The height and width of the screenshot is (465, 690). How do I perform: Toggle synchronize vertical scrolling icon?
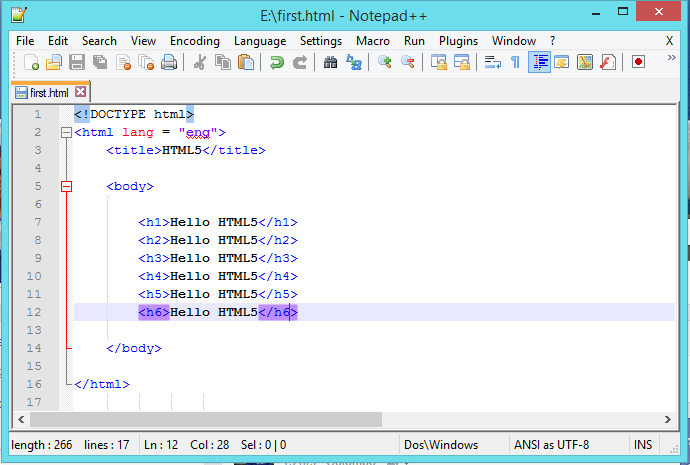[x=439, y=62]
